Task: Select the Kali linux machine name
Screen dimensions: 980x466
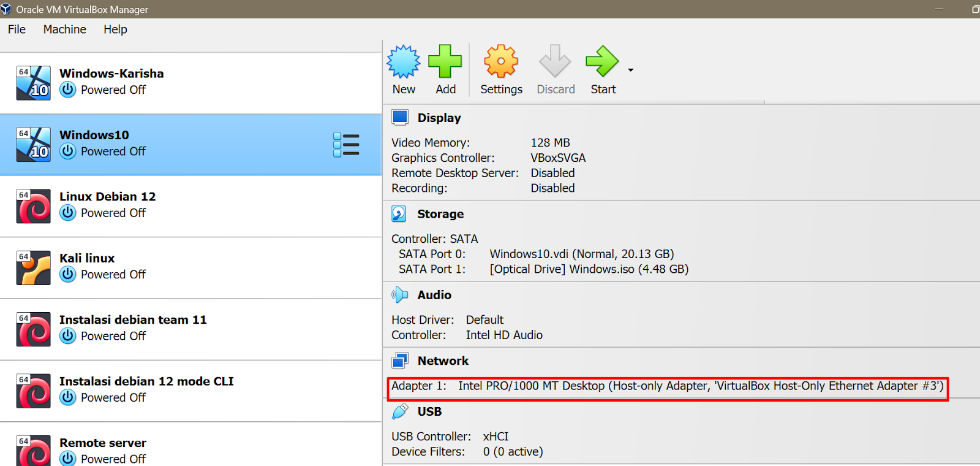Action: [x=87, y=258]
